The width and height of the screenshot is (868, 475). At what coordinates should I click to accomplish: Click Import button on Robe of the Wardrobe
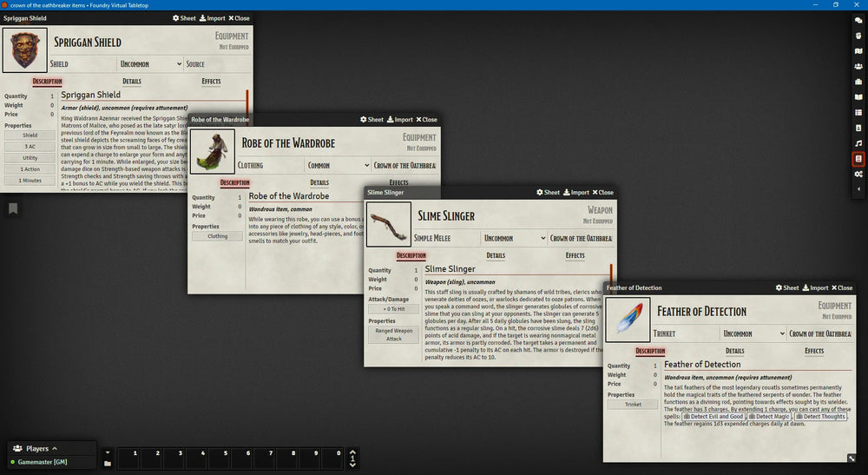coord(399,120)
